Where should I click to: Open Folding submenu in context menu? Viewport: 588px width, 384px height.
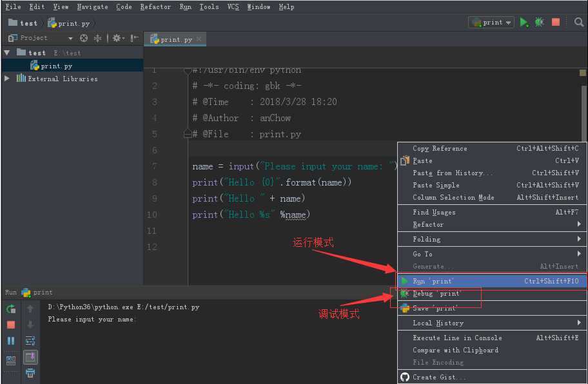click(492, 239)
